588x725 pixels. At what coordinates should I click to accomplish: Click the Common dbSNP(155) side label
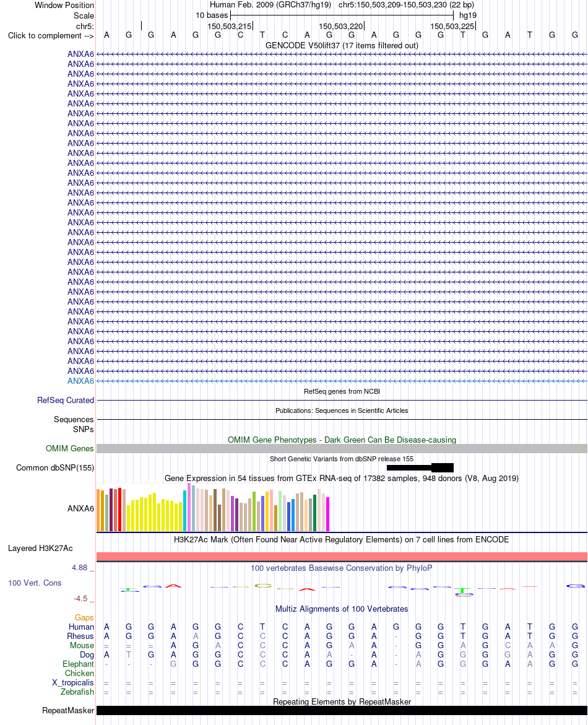click(55, 468)
